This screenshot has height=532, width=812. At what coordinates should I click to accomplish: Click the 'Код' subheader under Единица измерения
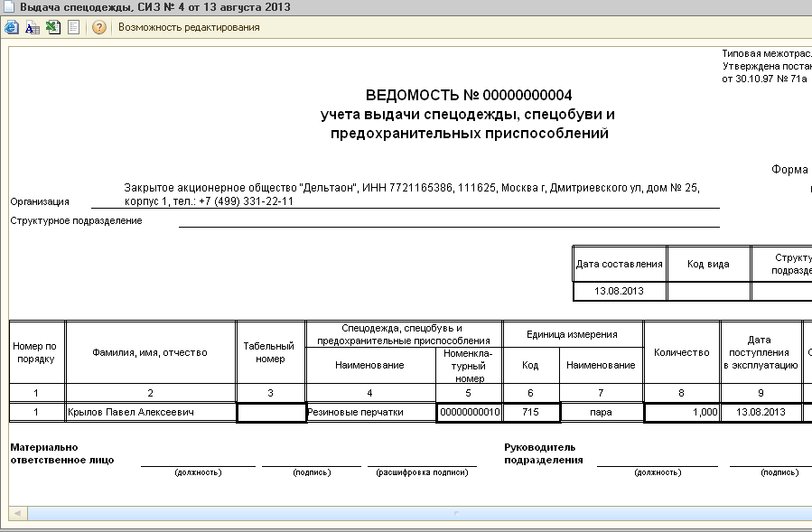[x=530, y=365]
